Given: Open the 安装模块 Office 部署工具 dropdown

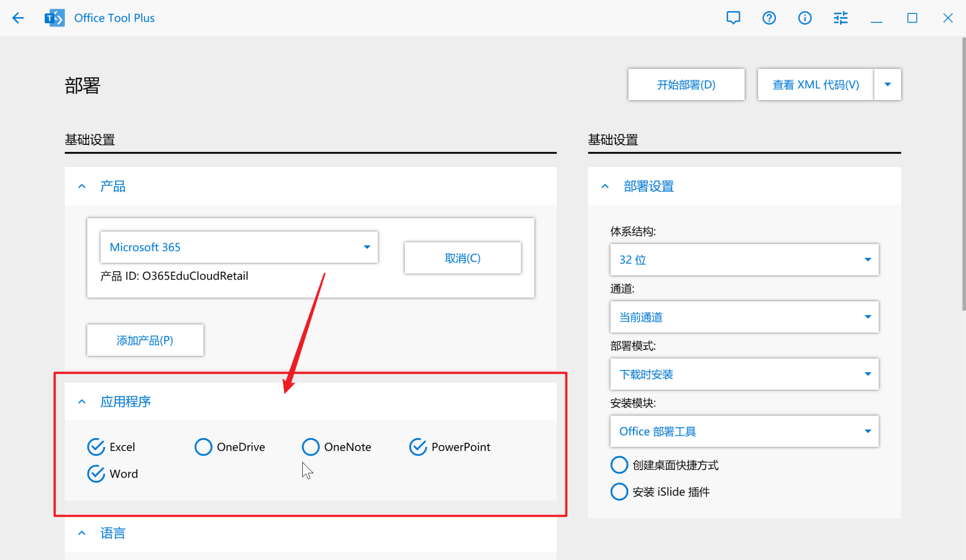Looking at the screenshot, I should 744,431.
